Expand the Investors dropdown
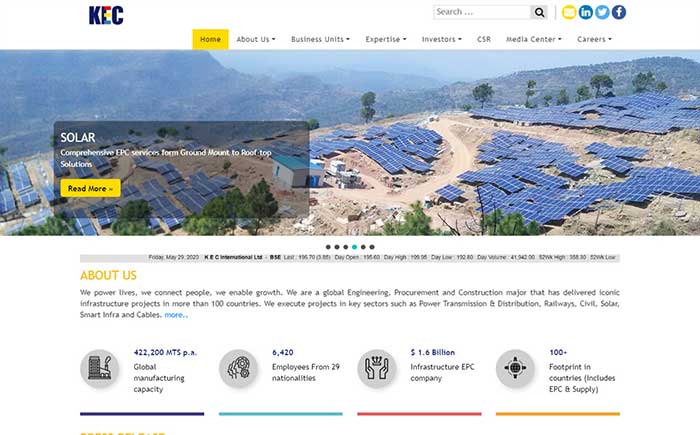Image resolution: width=700 pixels, height=435 pixels. pyautogui.click(x=442, y=39)
